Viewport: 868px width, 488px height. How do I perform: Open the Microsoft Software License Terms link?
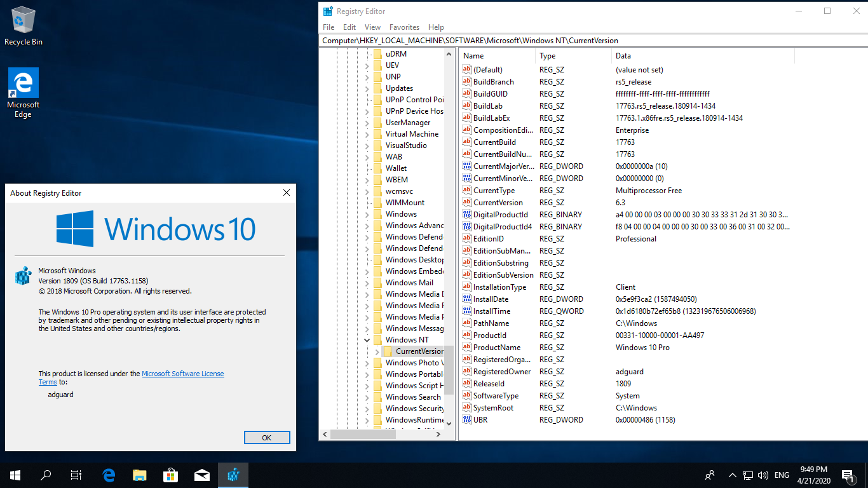(183, 374)
